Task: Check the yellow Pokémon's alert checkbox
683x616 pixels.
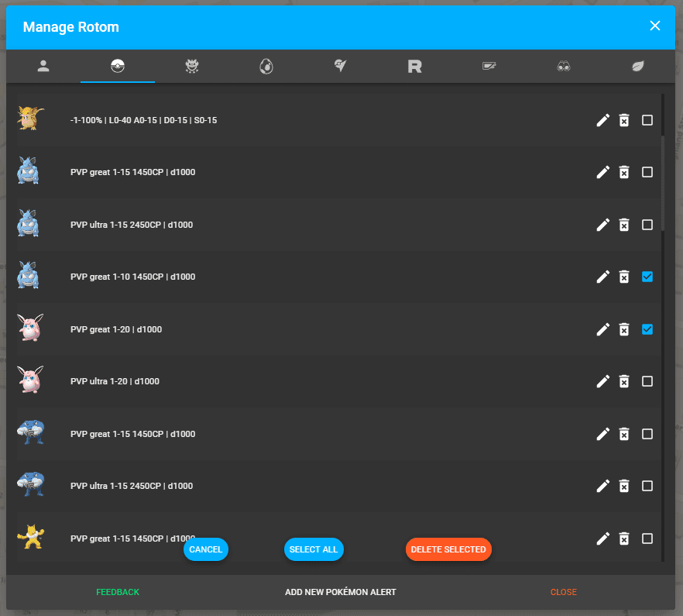Action: point(647,539)
